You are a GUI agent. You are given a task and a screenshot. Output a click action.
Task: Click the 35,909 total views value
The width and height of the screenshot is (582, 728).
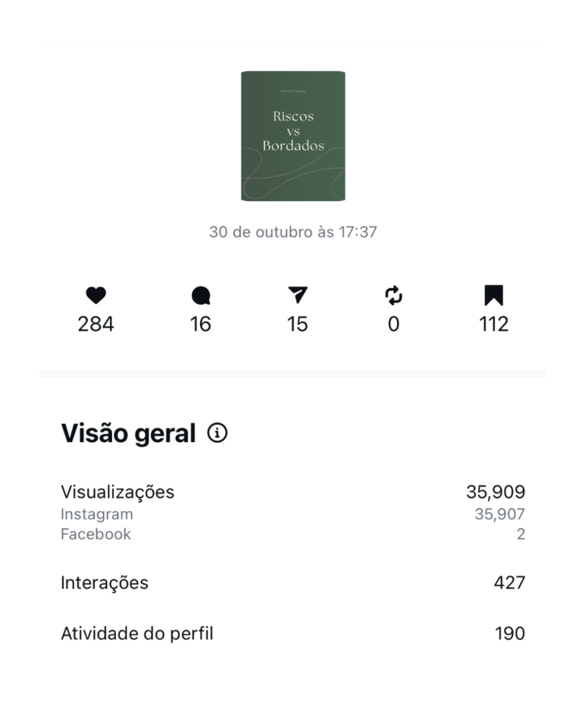[x=496, y=492]
